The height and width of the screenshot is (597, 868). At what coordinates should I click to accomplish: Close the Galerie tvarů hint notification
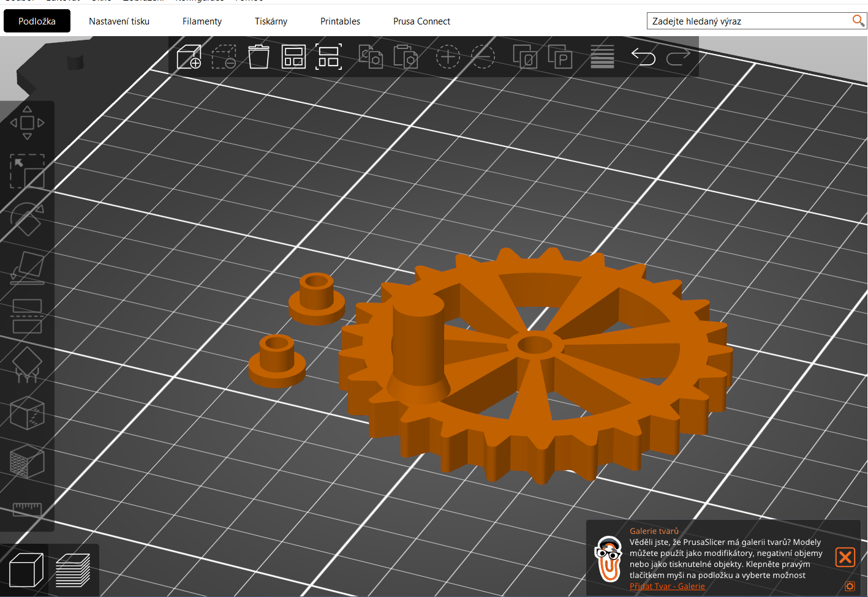click(845, 557)
